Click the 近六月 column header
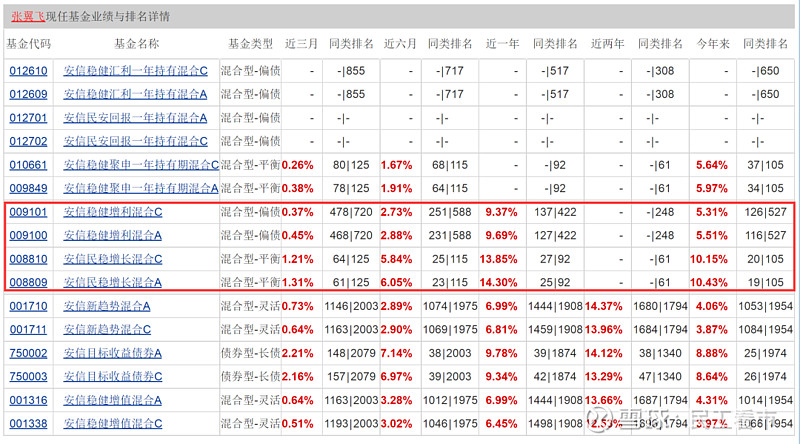Screen dimensions: 800x444 (400, 44)
